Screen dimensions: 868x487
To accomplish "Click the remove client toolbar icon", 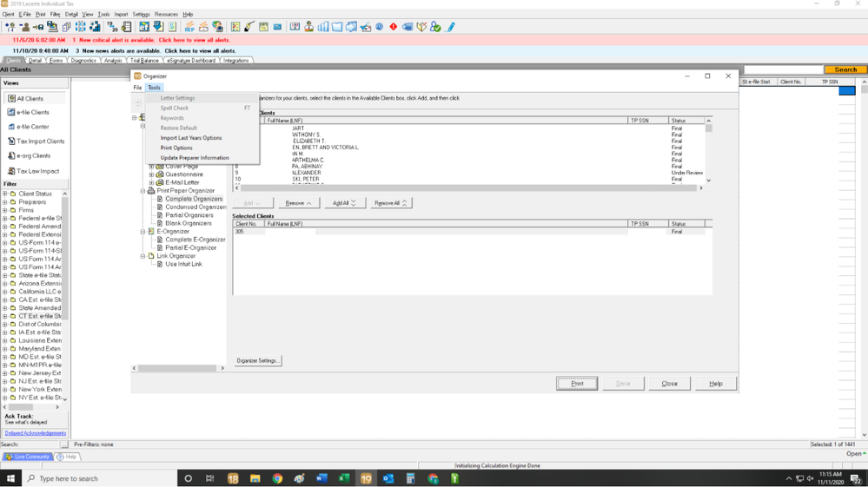I will tap(24, 27).
